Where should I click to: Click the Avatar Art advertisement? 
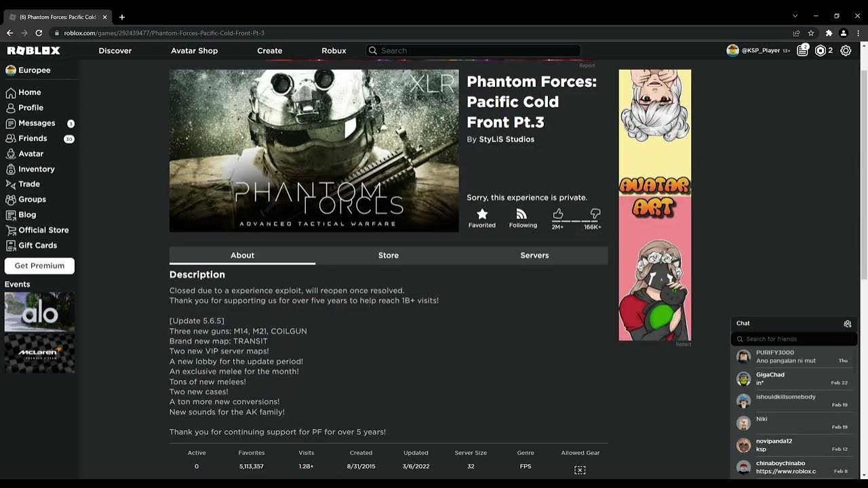655,205
